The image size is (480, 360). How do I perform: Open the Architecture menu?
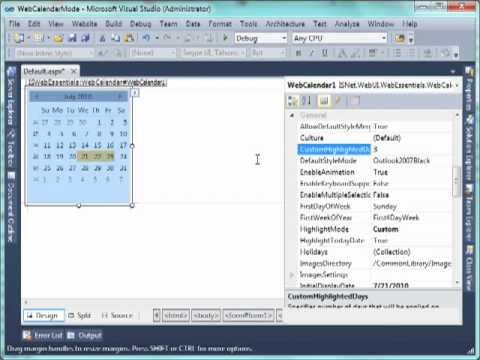tap(285, 24)
